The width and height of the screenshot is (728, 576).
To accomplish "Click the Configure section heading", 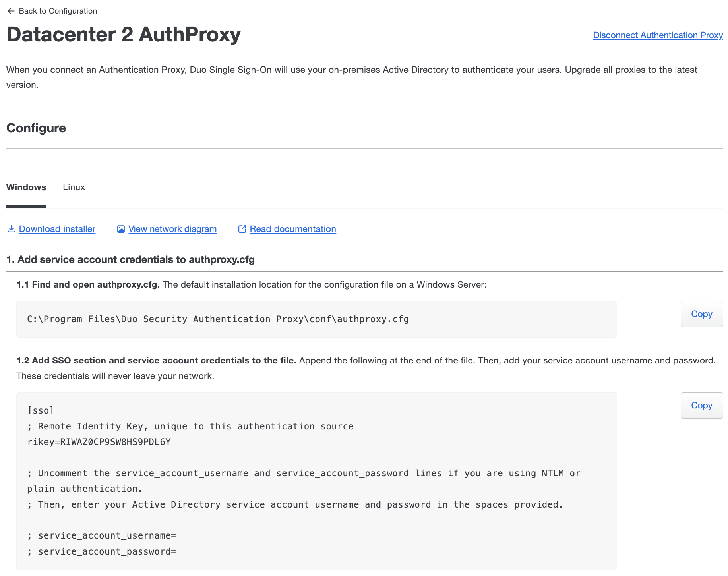I will pyautogui.click(x=36, y=128).
